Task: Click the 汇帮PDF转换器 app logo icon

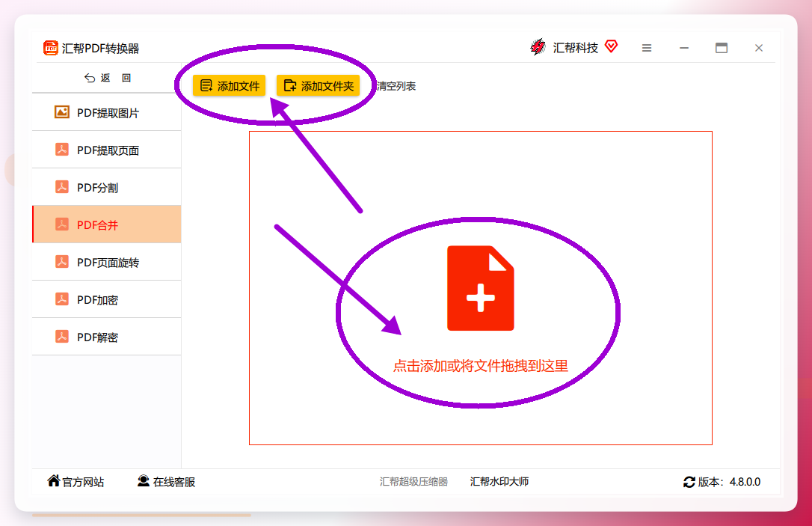Action: 50,48
